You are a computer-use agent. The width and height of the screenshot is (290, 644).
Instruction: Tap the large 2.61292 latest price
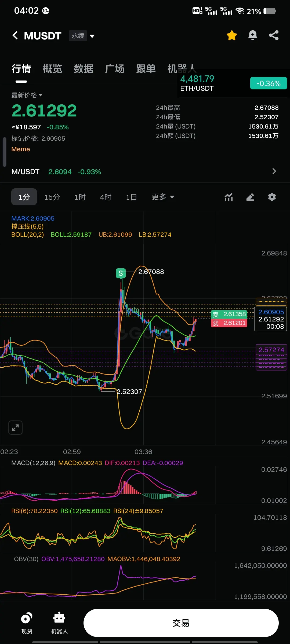click(44, 111)
